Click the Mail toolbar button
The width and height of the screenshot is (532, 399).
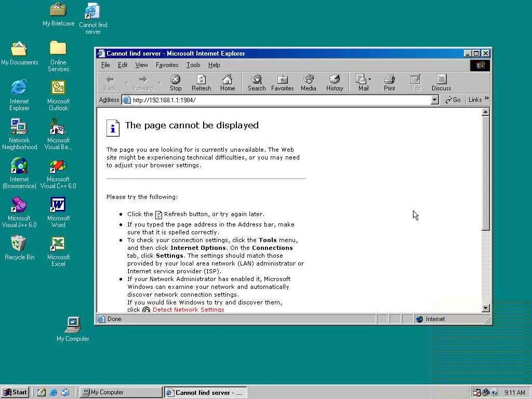pos(362,83)
